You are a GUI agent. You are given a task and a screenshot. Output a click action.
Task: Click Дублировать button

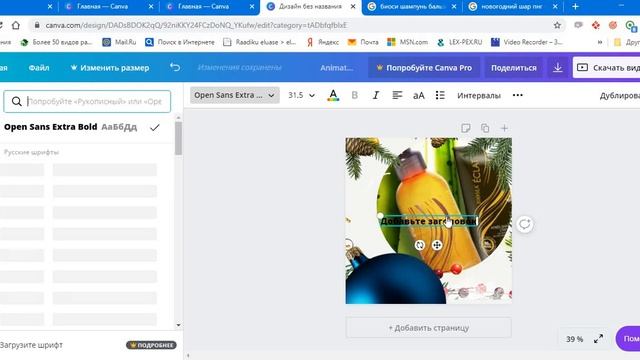point(620,96)
